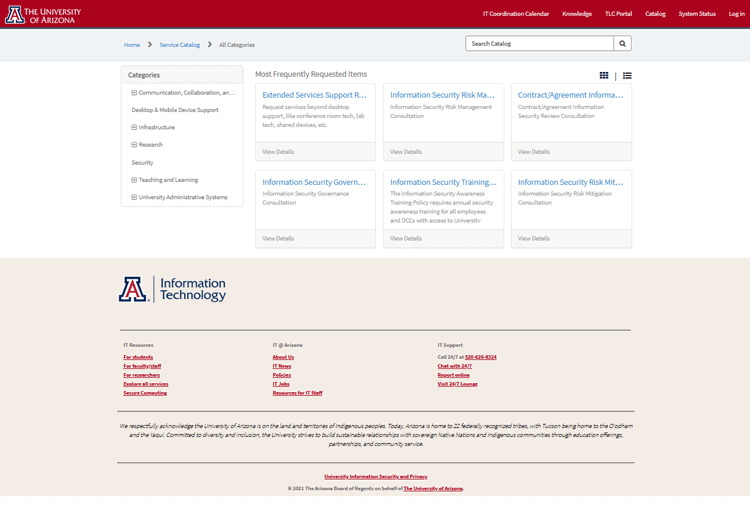View Details for Information Security Governance
This screenshot has width=750, height=509.
pos(279,239)
